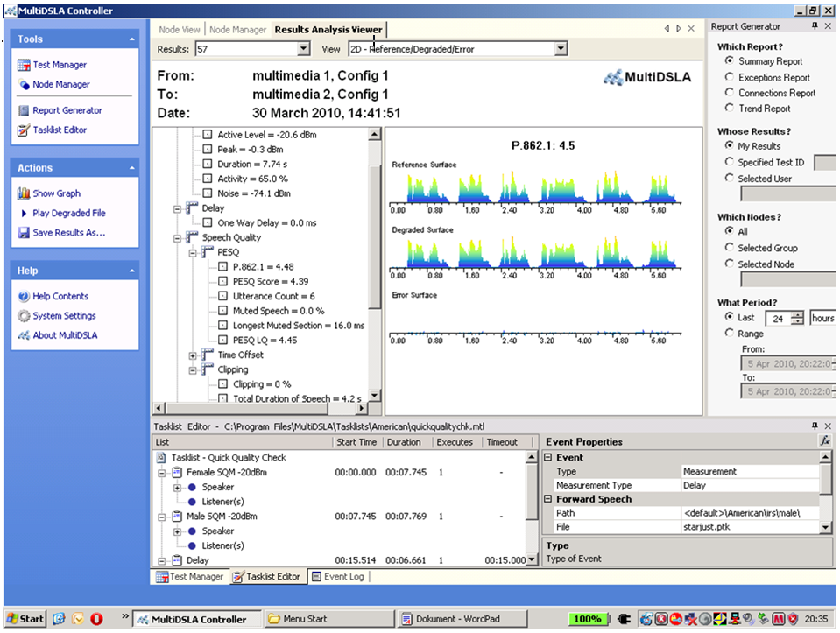840x633 pixels.
Task: Open the Results number dropdown
Action: point(304,49)
